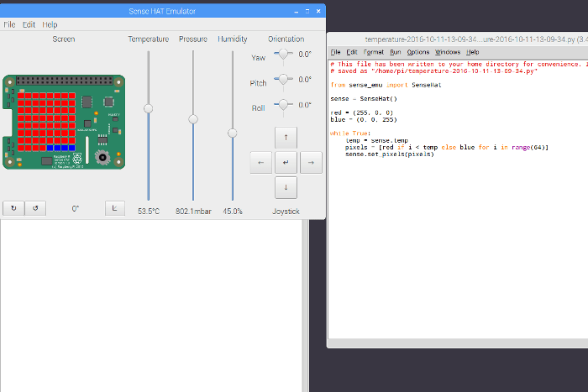Click the Sense HAT Emulator title bar
The height and width of the screenshot is (392, 588).
pos(162,11)
